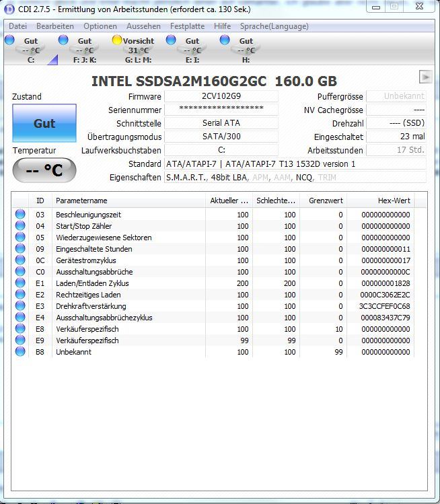Screen dimensions: 440x504
Task: Click the Hex-Wert column header
Action: click(x=381, y=201)
